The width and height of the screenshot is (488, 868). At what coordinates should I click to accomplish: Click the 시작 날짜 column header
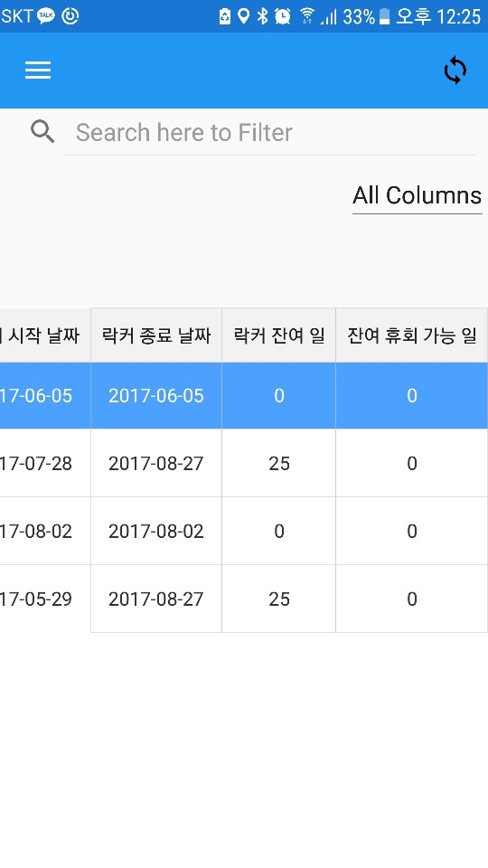tap(45, 335)
